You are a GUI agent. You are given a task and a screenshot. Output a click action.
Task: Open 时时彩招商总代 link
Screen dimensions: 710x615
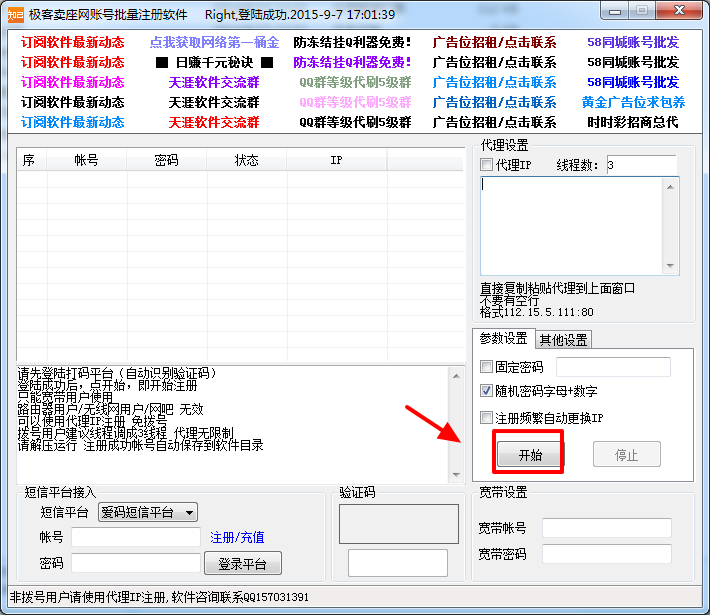click(x=633, y=122)
